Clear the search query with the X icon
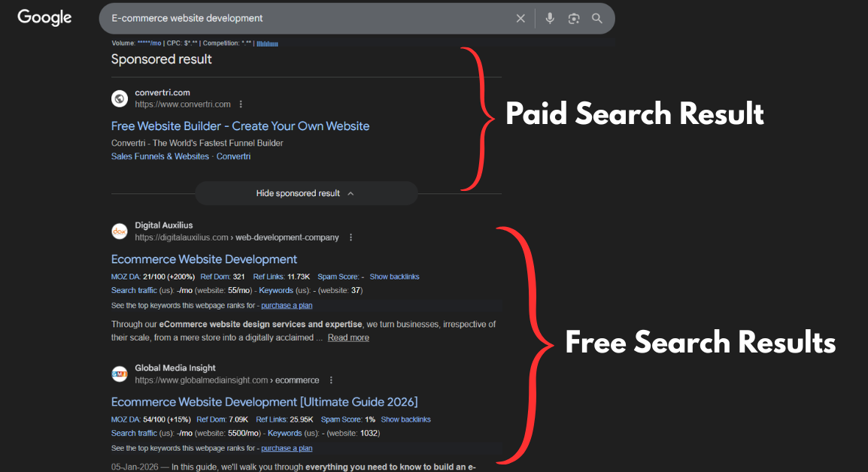Image resolution: width=868 pixels, height=472 pixels. pos(520,18)
